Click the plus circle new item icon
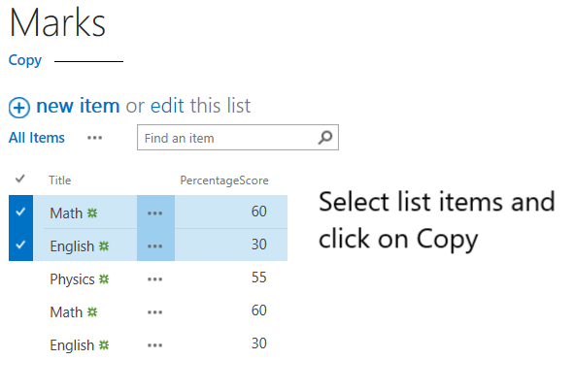This screenshot has height=392, width=575. (19, 108)
